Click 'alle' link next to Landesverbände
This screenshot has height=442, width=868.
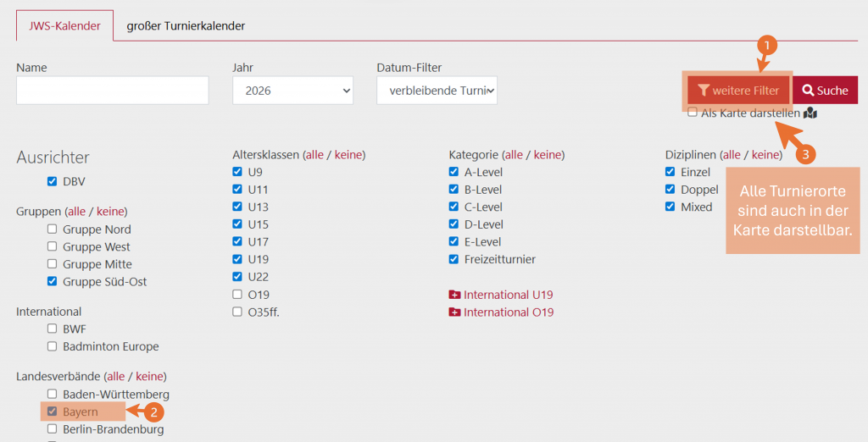(x=116, y=376)
